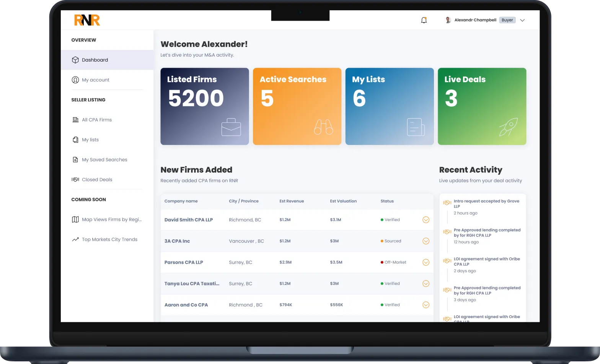This screenshot has height=364, width=600.
Task: Click Alexandr Champbell's profile avatar
Action: click(x=448, y=20)
